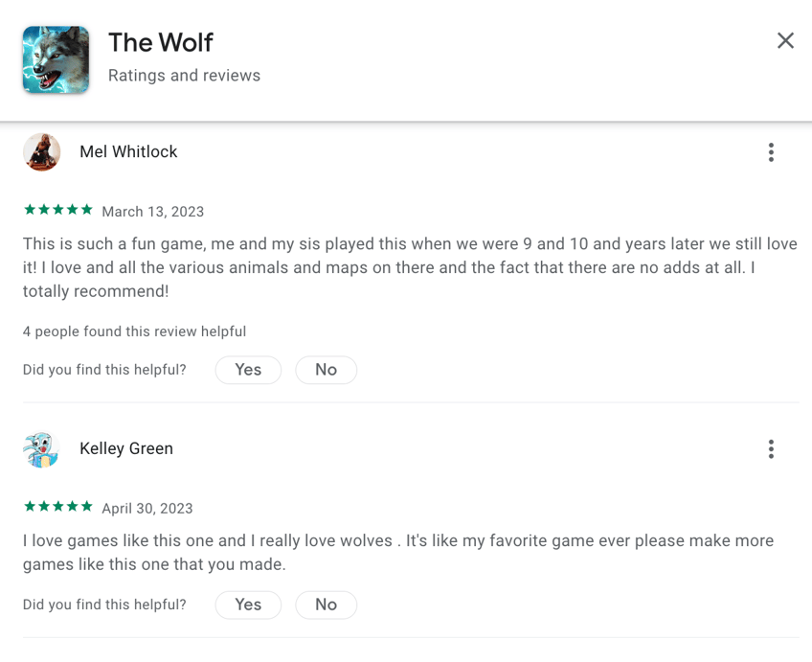Click the Mel Whitlock reviewer name
Viewport: 812px width, 662px height.
tap(128, 151)
